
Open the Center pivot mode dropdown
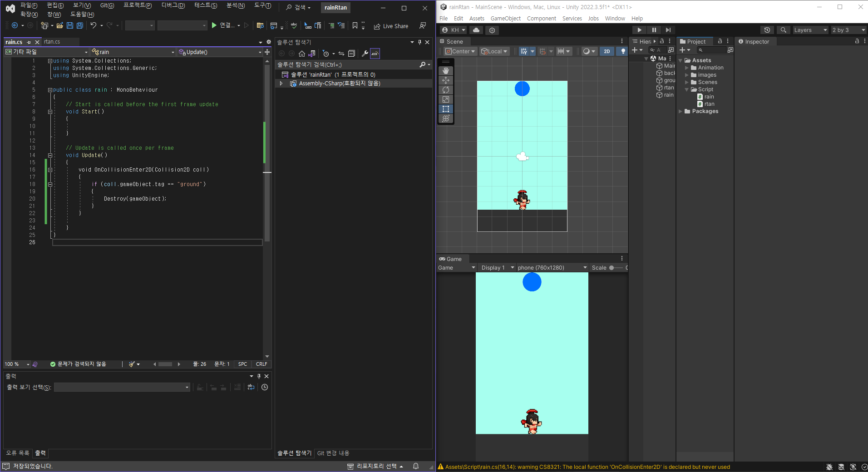point(460,51)
